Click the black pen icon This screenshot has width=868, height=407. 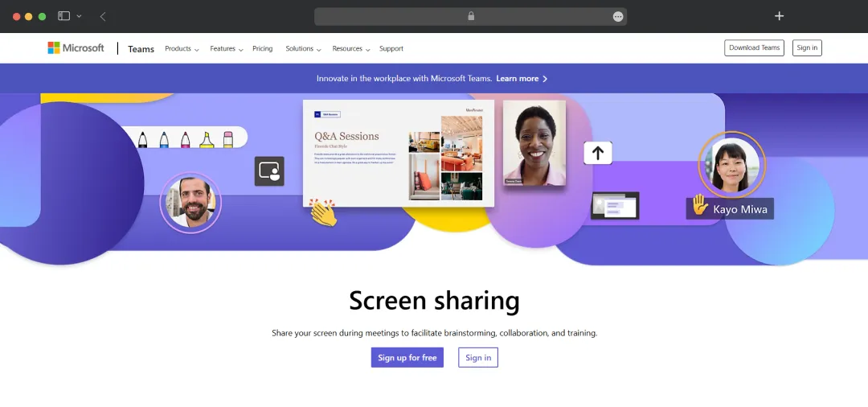(142, 139)
